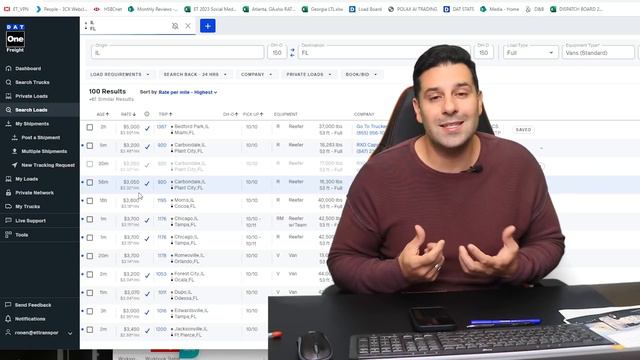Check the Romeoville to Orlando load
The image size is (640, 360).
[x=90, y=256]
